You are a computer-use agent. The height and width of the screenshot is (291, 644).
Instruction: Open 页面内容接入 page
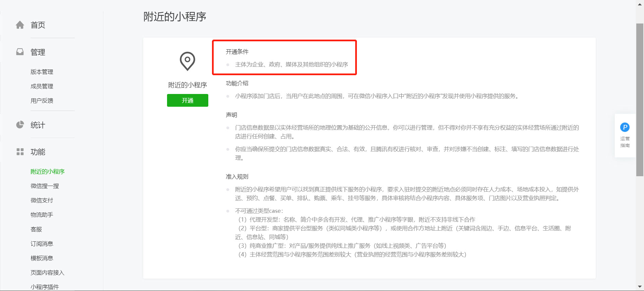[x=47, y=273]
